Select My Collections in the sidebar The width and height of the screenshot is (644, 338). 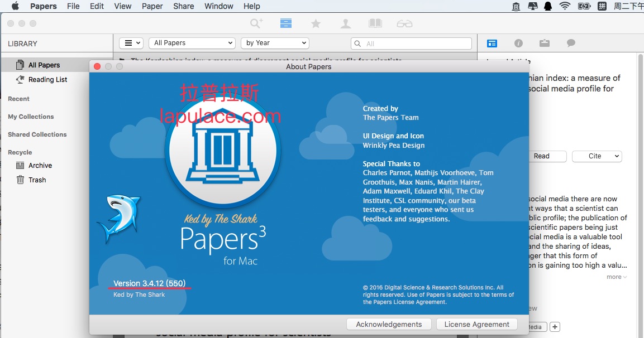[31, 117]
